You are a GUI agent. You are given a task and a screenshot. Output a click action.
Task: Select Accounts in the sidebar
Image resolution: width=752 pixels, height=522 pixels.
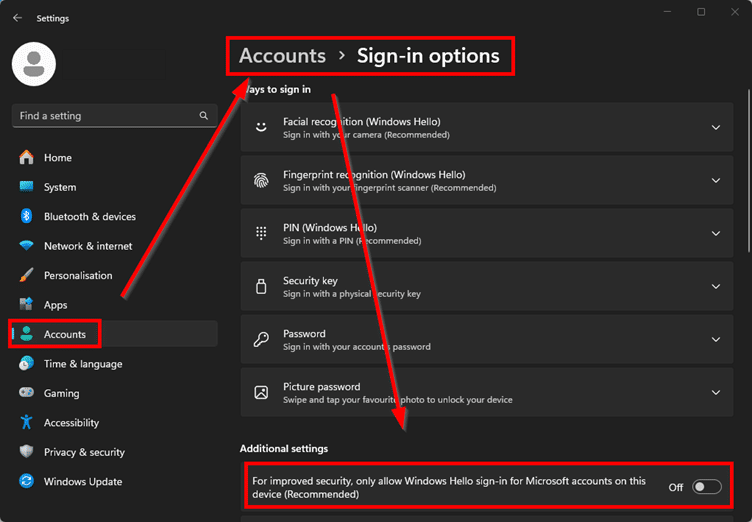pos(115,334)
